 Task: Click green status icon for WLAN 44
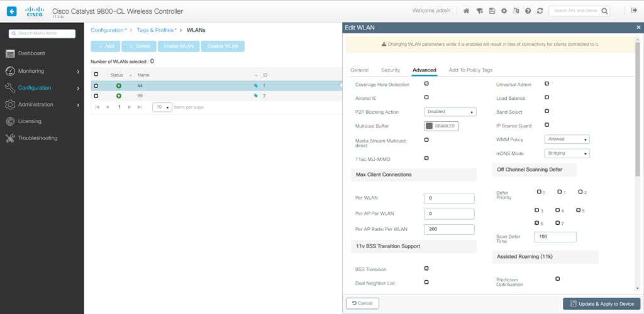[119, 85]
